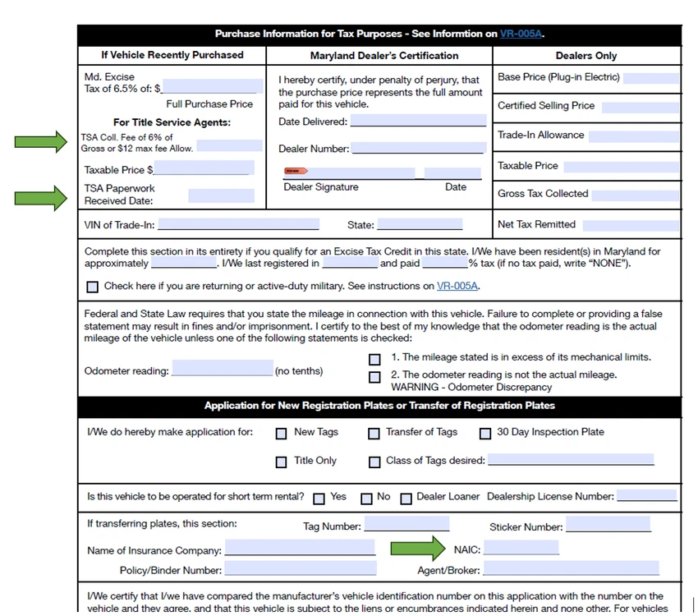The height and width of the screenshot is (616, 698).
Task: Click the Dealer Signature sign-here tag icon
Action: (296, 171)
